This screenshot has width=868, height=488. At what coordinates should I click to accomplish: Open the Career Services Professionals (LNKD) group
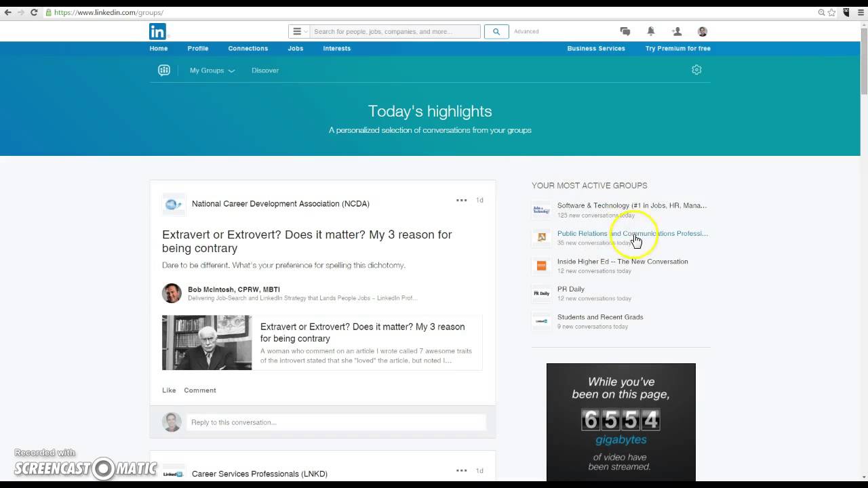(x=260, y=474)
